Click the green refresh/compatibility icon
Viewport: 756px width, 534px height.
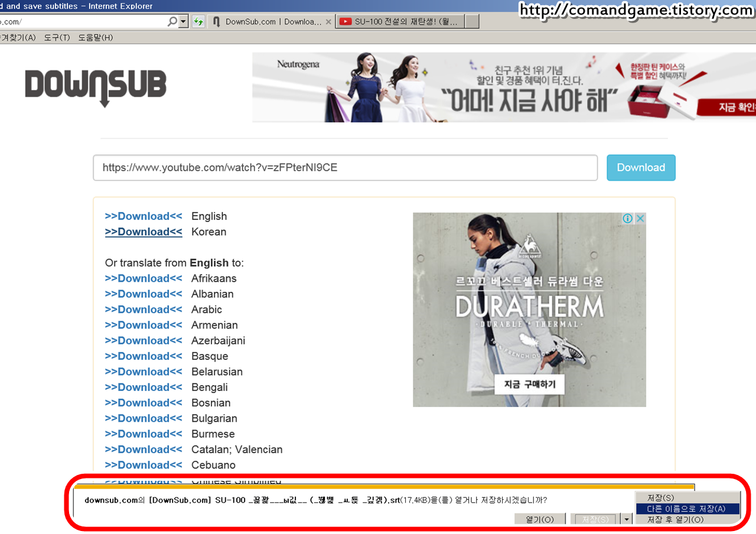coord(198,22)
